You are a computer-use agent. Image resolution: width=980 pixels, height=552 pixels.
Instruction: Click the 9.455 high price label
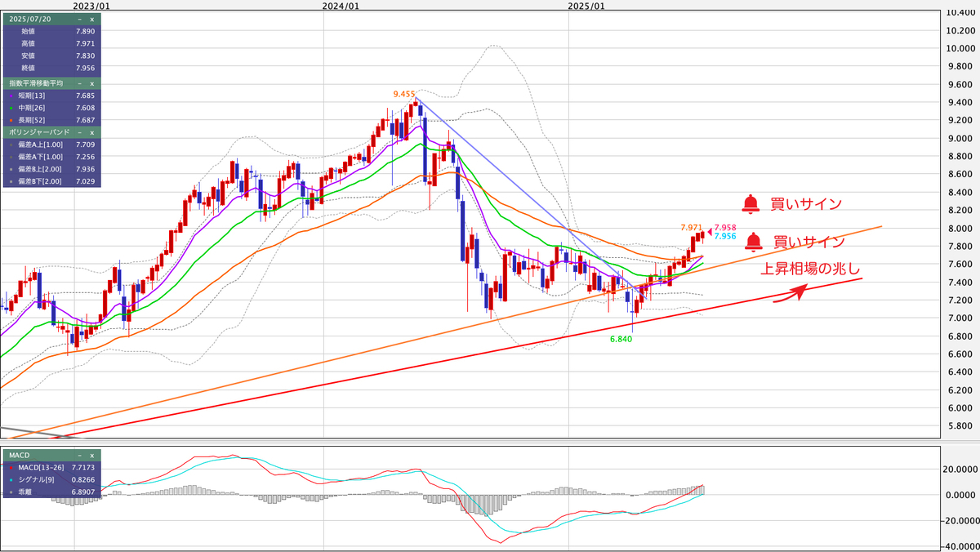pyautogui.click(x=404, y=94)
